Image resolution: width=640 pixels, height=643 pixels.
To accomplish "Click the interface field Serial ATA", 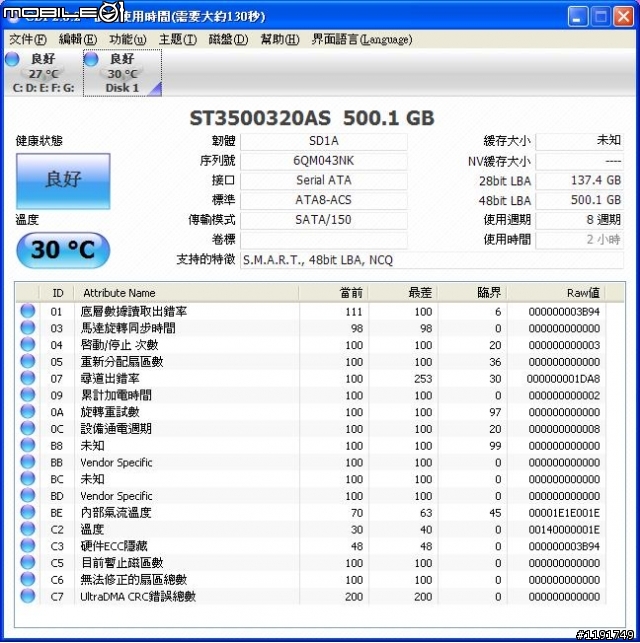I will pos(324,181).
